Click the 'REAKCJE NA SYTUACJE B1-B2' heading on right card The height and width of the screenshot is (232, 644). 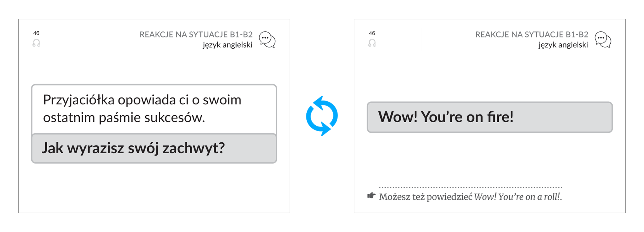click(532, 34)
